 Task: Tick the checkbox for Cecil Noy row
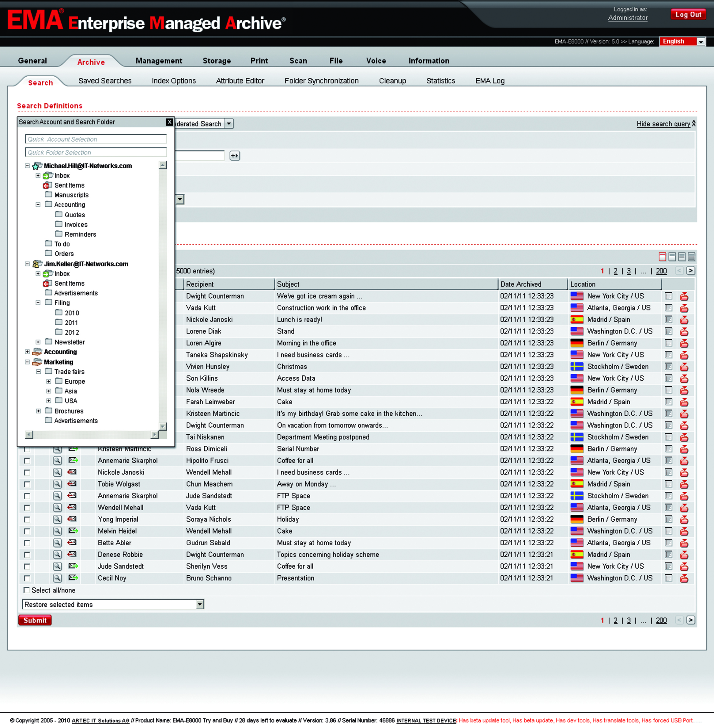pyautogui.click(x=27, y=578)
